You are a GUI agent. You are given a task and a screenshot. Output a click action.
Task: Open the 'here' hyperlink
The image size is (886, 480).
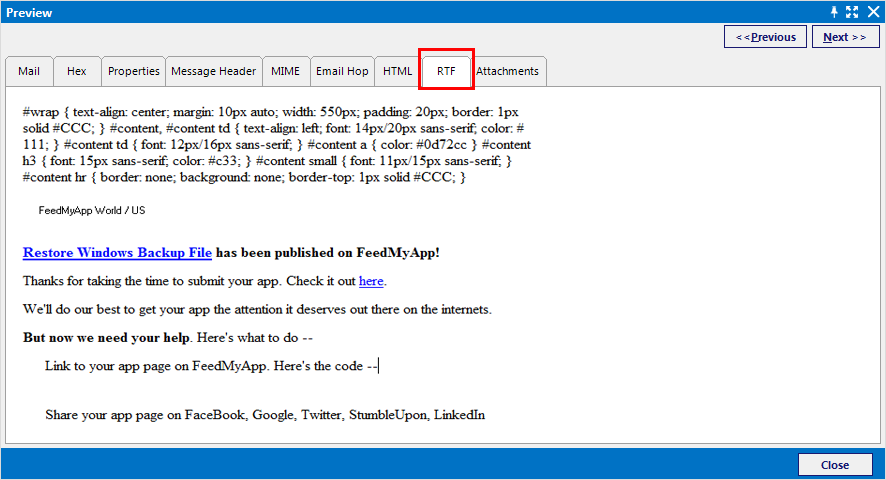(x=371, y=281)
